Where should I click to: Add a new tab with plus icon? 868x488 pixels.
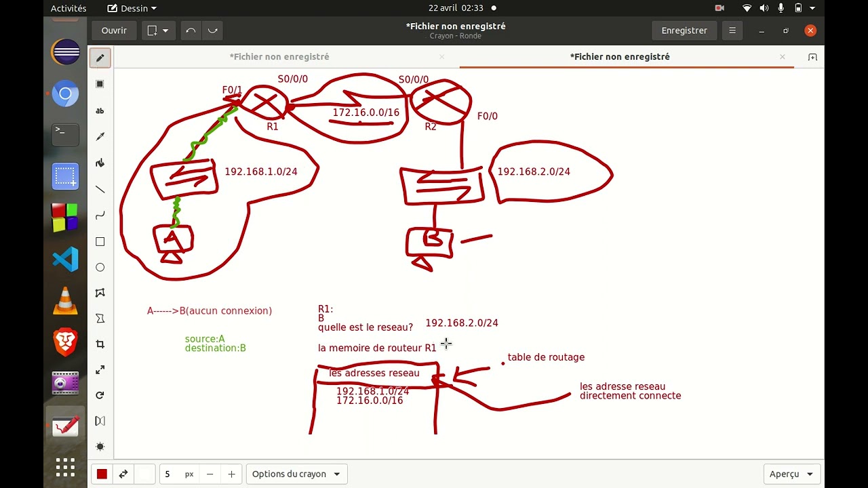pos(812,57)
